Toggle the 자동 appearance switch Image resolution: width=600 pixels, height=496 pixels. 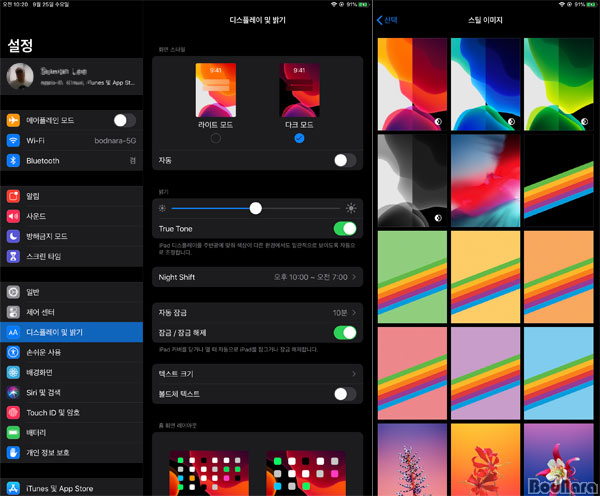click(345, 160)
